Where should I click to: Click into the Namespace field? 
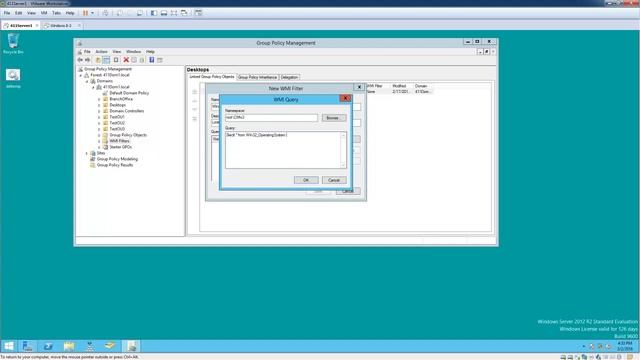coord(271,118)
